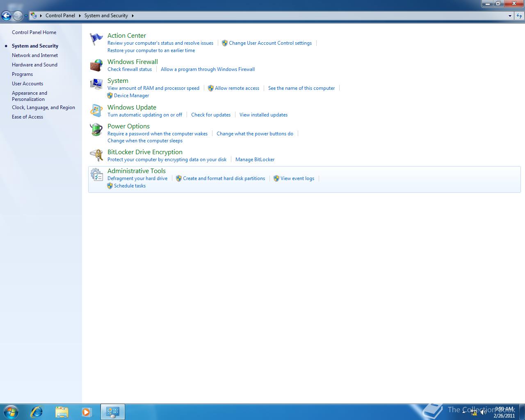Screen dimensions: 525x420
Task: Refresh the address bar view
Action: click(520, 16)
